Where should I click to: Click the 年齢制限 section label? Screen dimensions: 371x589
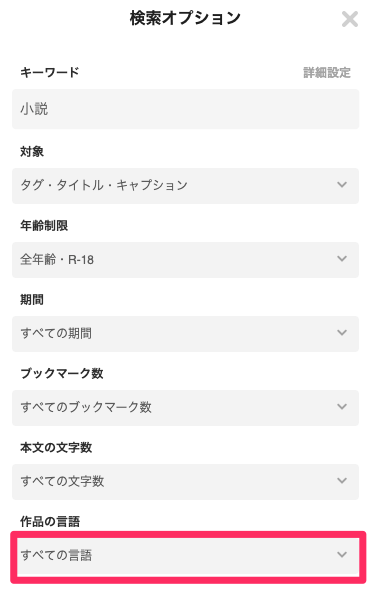(44, 225)
